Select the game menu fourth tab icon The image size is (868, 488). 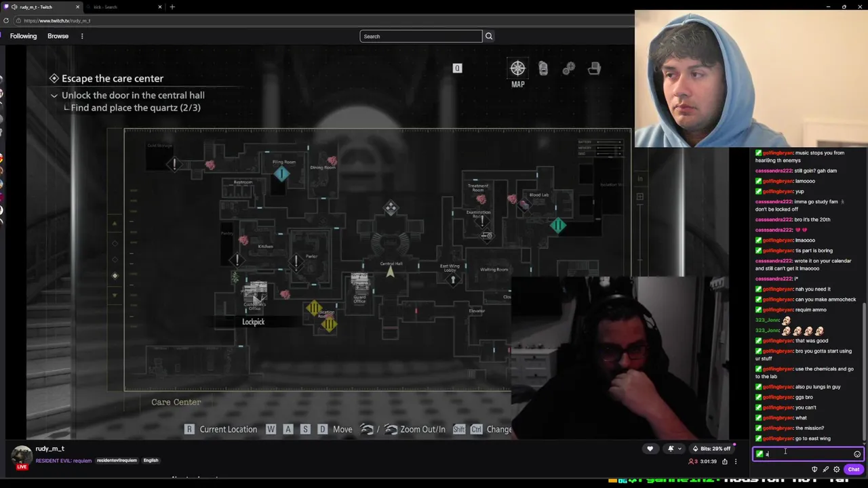(594, 68)
